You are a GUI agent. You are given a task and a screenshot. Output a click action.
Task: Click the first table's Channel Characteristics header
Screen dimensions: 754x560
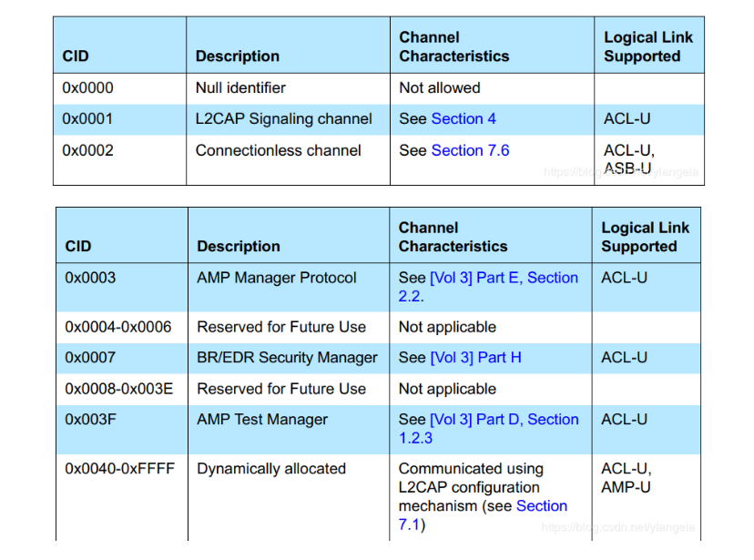point(453,46)
